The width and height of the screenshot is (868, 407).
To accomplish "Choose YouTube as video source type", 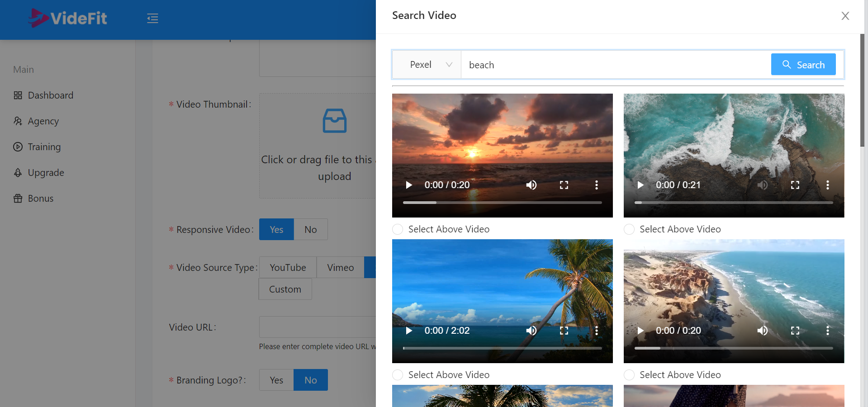I will coord(288,268).
